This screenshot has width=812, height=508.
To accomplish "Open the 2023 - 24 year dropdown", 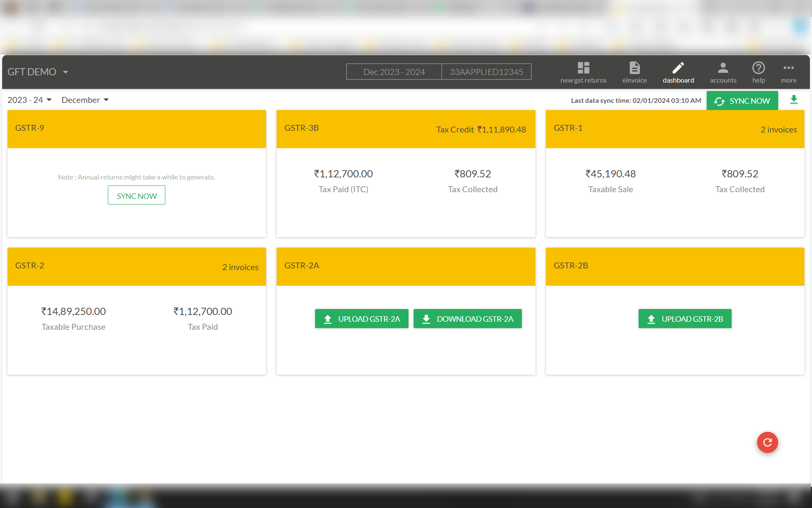I will coord(30,100).
